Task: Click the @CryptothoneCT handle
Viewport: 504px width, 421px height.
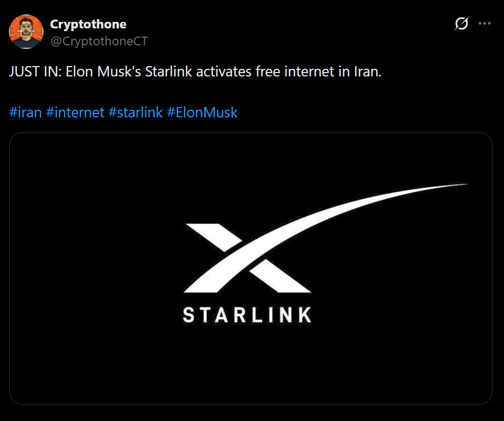Action: click(x=99, y=41)
